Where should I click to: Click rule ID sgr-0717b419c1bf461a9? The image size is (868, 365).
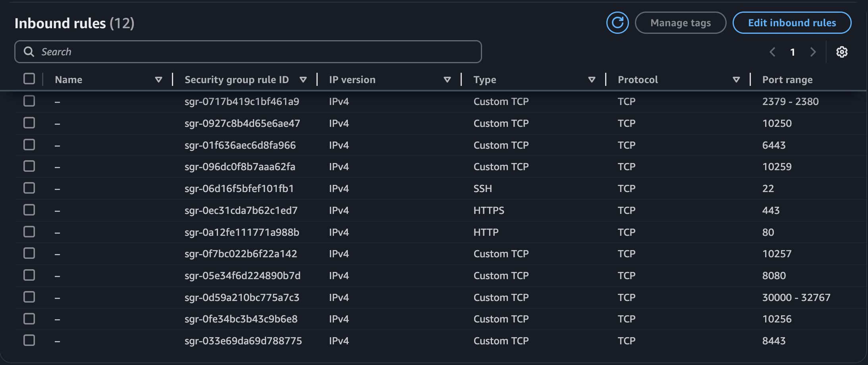click(242, 101)
